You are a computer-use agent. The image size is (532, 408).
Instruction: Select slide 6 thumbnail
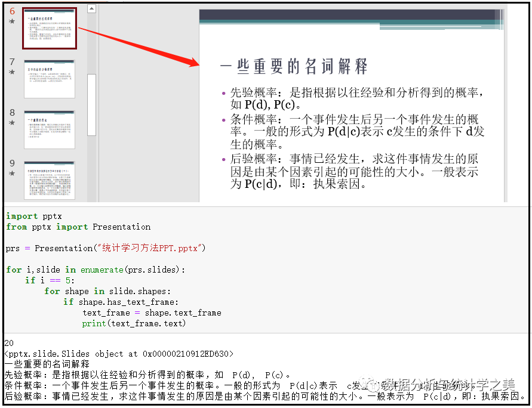click(50, 29)
